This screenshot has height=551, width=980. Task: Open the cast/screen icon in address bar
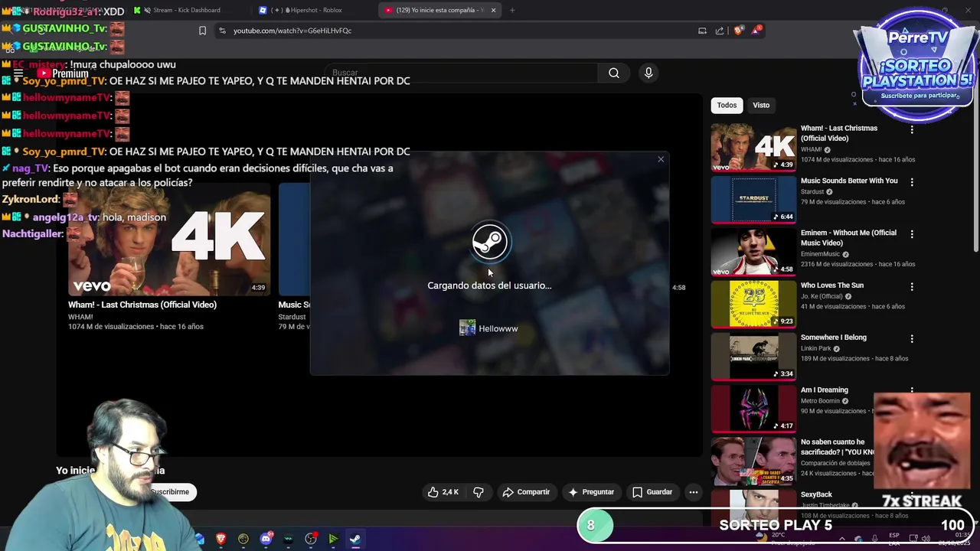coord(702,31)
